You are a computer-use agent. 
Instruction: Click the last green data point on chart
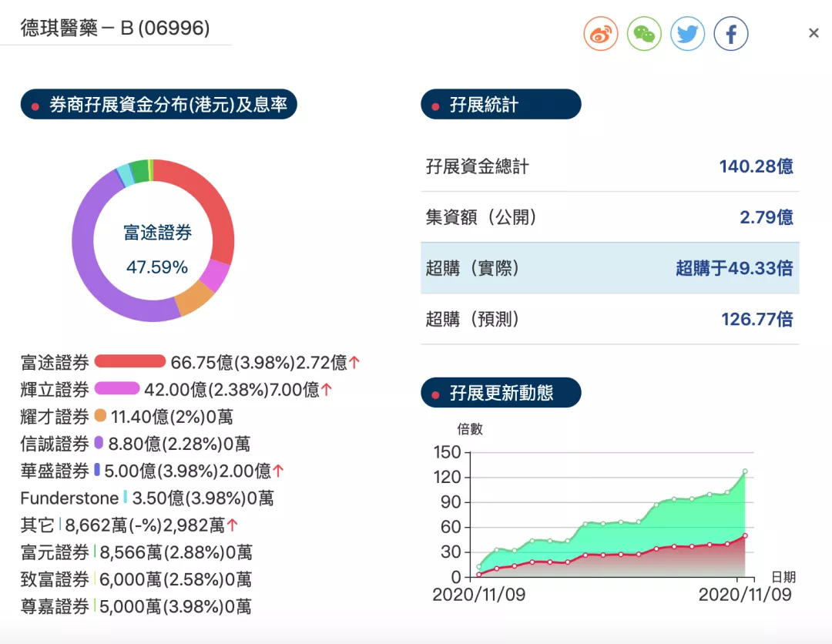(x=745, y=471)
